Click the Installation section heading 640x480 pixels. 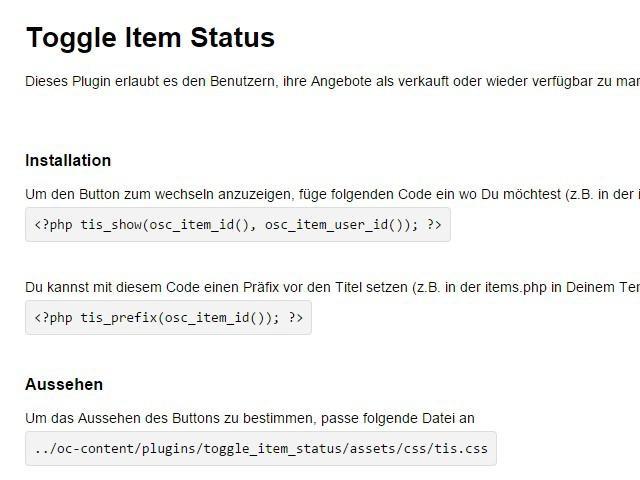(68, 160)
